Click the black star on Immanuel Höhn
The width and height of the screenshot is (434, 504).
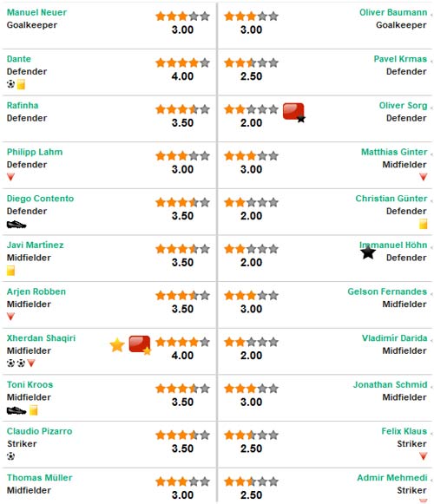pyautogui.click(x=368, y=252)
